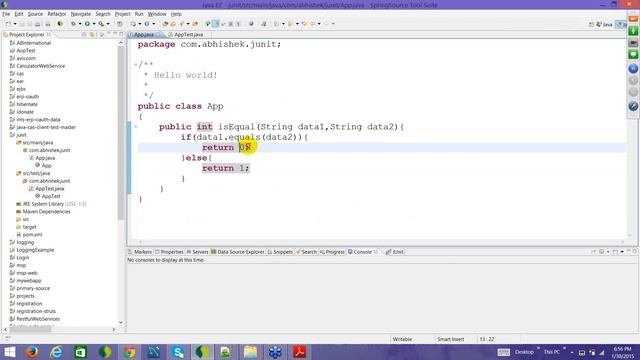Select App.java in Project Explorer
Viewport: 640px width, 360px height.
[45, 158]
